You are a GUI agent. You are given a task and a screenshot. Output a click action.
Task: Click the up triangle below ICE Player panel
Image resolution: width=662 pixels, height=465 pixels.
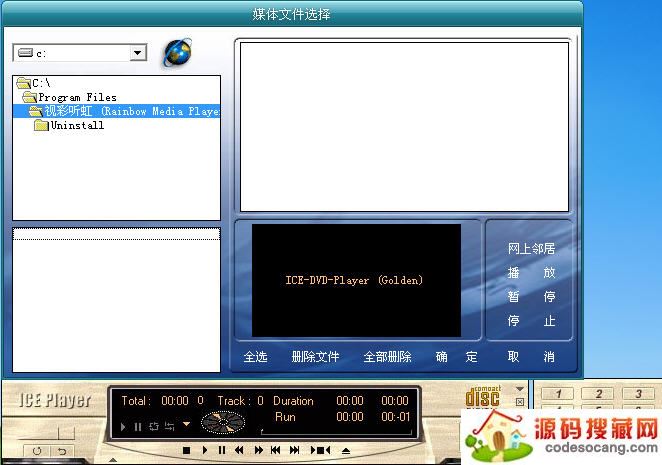click(x=113, y=460)
